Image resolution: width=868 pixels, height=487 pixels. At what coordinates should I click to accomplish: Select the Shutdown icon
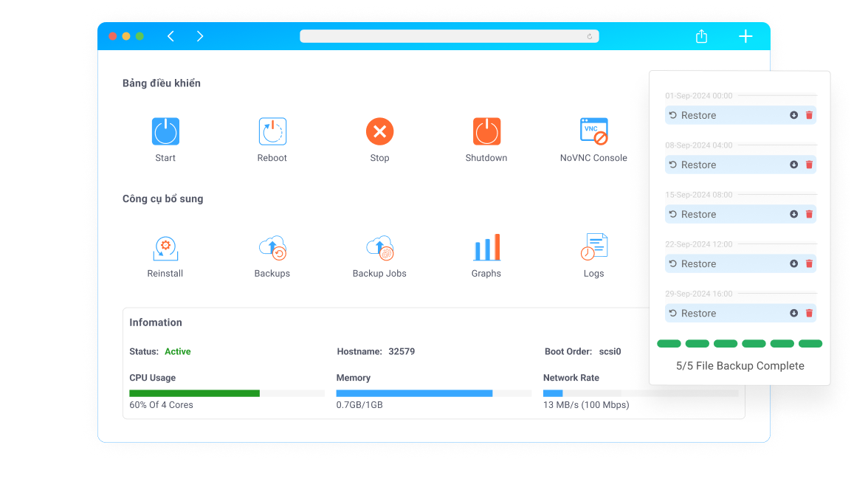[x=486, y=131]
